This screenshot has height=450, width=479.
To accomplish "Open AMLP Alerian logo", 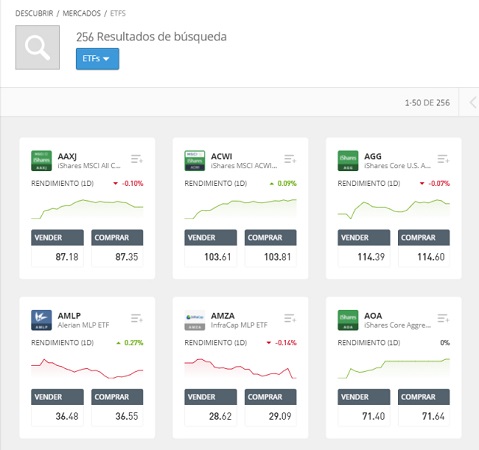I will tap(41, 320).
